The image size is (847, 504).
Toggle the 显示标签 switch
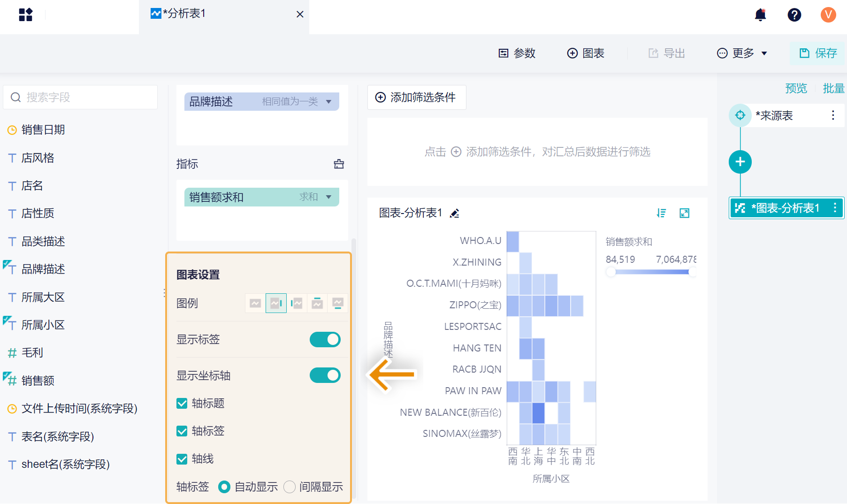click(325, 340)
